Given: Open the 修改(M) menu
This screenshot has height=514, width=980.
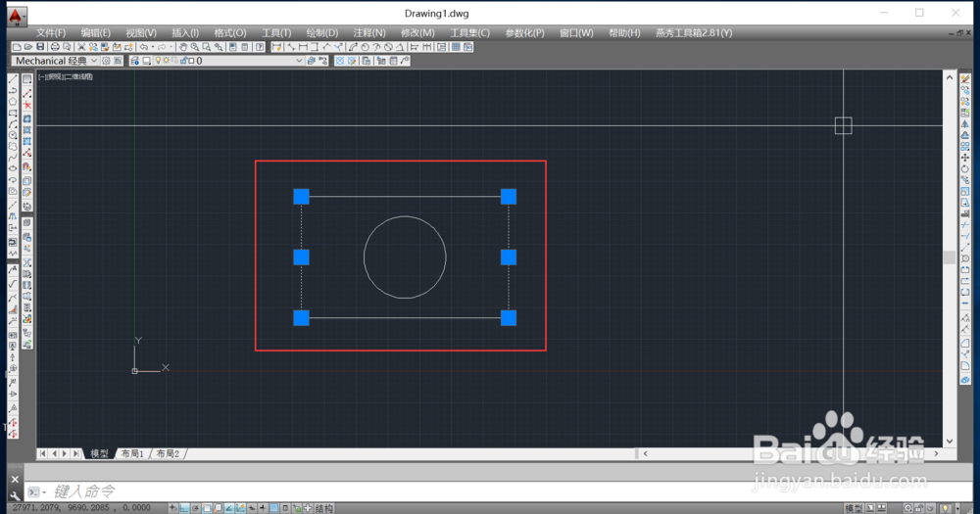Looking at the screenshot, I should coord(417,33).
